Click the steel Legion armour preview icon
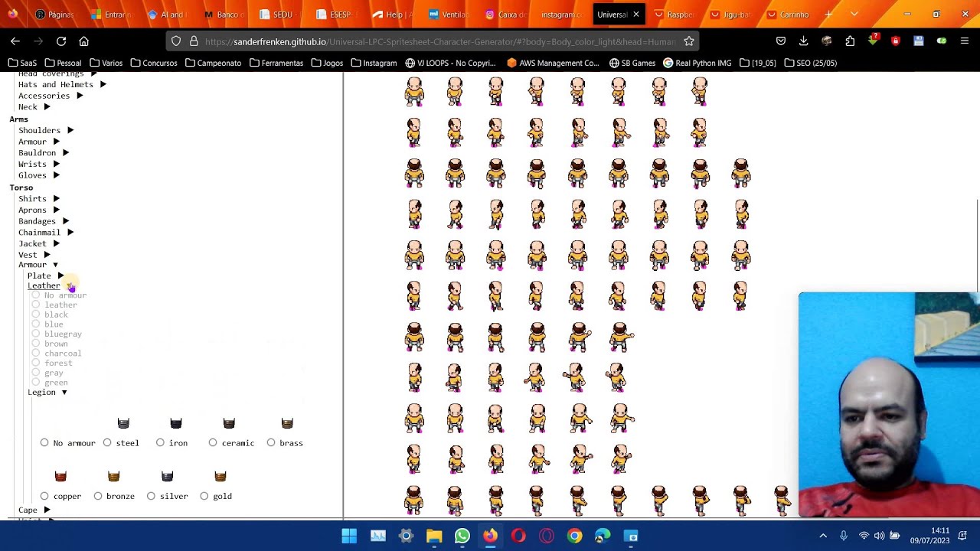This screenshot has height=551, width=980. pos(123,423)
